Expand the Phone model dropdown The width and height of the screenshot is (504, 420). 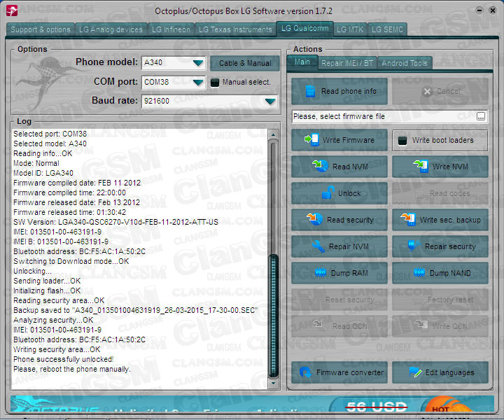coord(199,63)
